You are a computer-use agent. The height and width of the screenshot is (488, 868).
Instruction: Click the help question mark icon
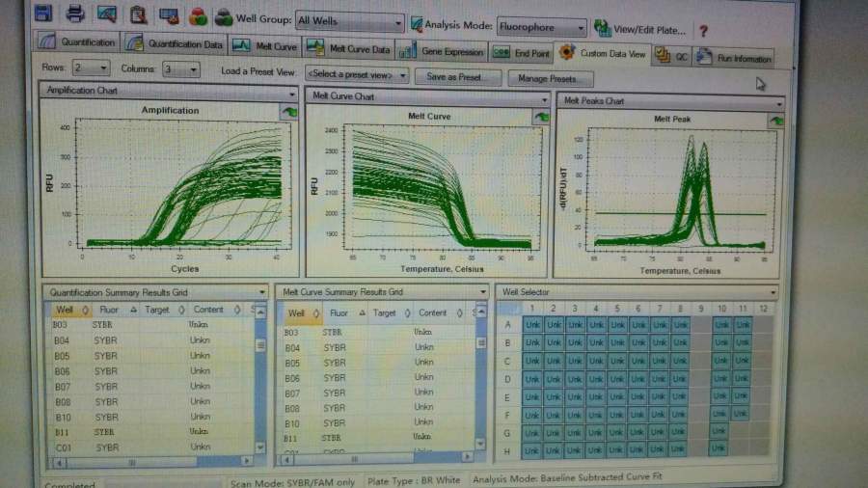(x=703, y=31)
